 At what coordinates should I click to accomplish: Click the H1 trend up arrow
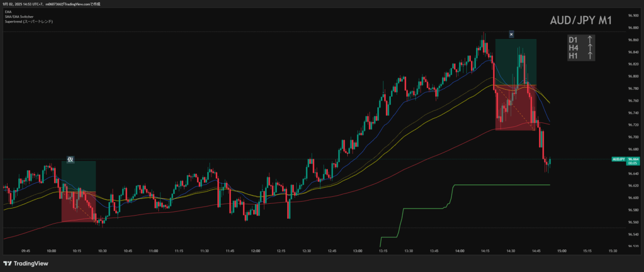590,55
